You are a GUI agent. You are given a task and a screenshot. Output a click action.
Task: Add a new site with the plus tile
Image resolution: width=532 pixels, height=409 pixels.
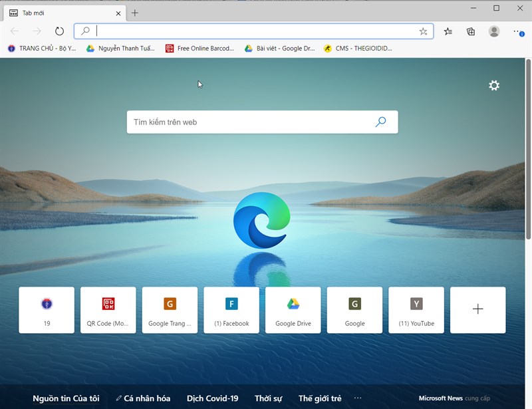(x=478, y=309)
